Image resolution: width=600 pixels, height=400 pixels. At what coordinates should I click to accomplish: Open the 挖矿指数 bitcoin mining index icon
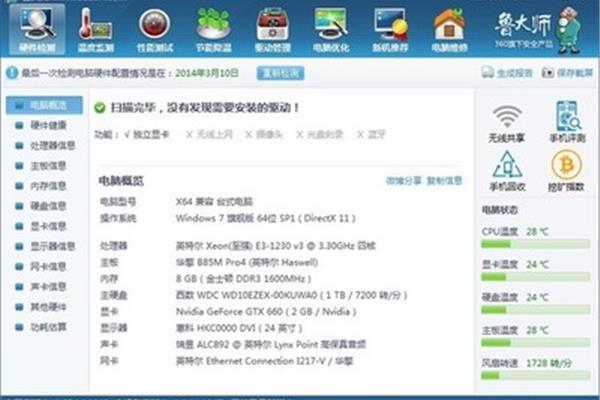[x=566, y=171]
